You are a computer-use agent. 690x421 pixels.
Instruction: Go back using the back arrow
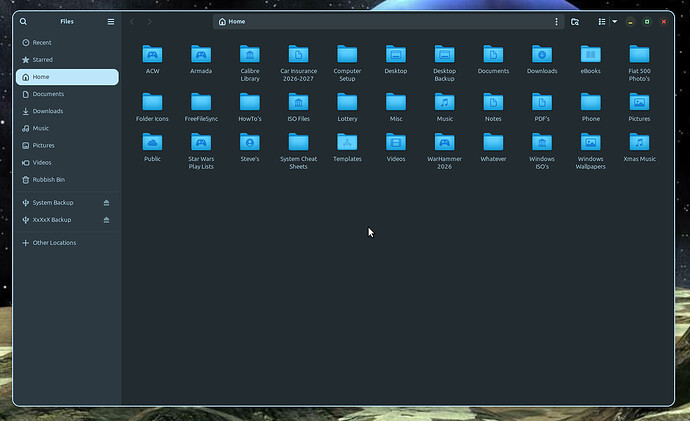pyautogui.click(x=132, y=21)
